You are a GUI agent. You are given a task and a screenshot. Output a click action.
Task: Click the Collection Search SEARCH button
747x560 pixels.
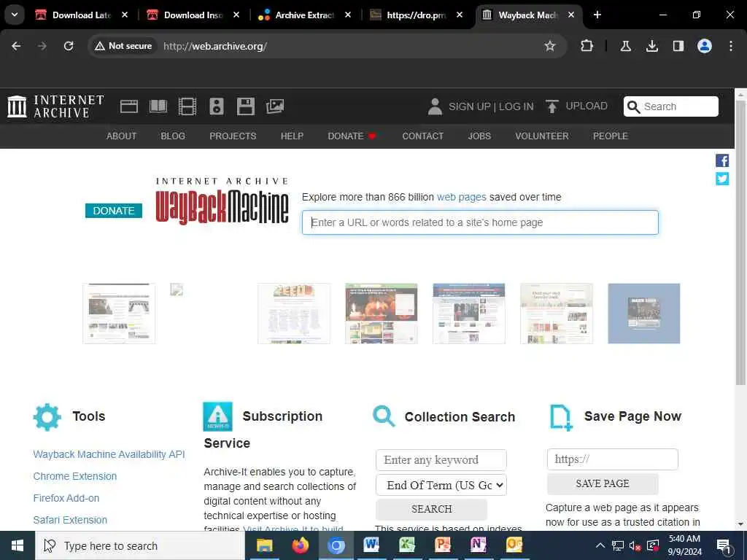[x=432, y=509]
